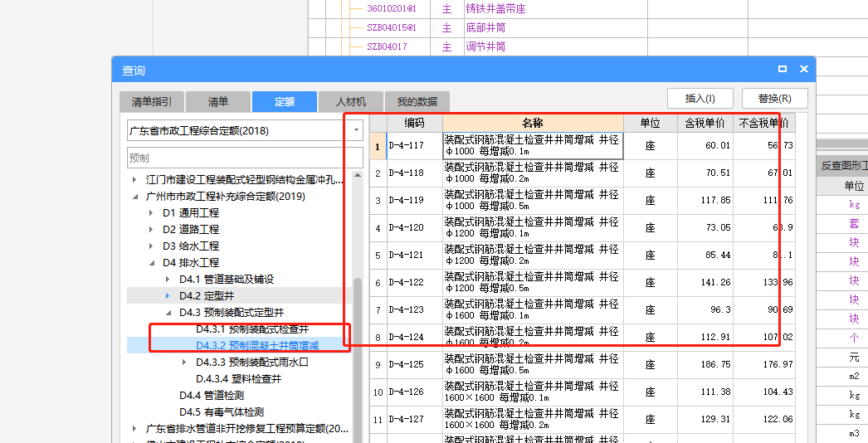The image size is (868, 443).
Task: Select D4.3.2 预制混凝土井筒增减 tree item
Action: point(257,346)
